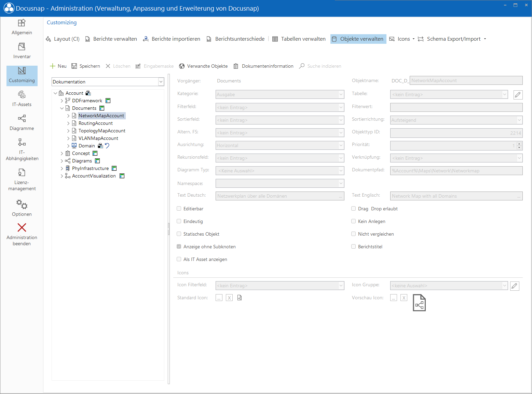Screen dimensions: 532x394
Task: Increase the Priorität value with the up arrow
Action: (x=519, y=144)
